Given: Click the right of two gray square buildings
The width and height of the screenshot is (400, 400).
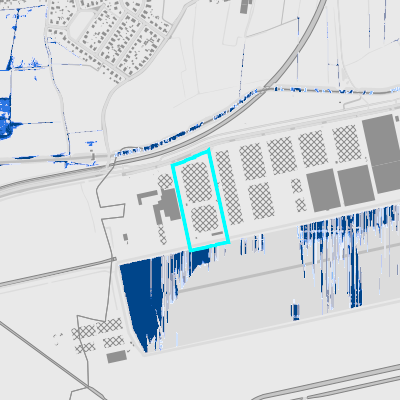Looking at the screenshot, I should click(356, 185).
